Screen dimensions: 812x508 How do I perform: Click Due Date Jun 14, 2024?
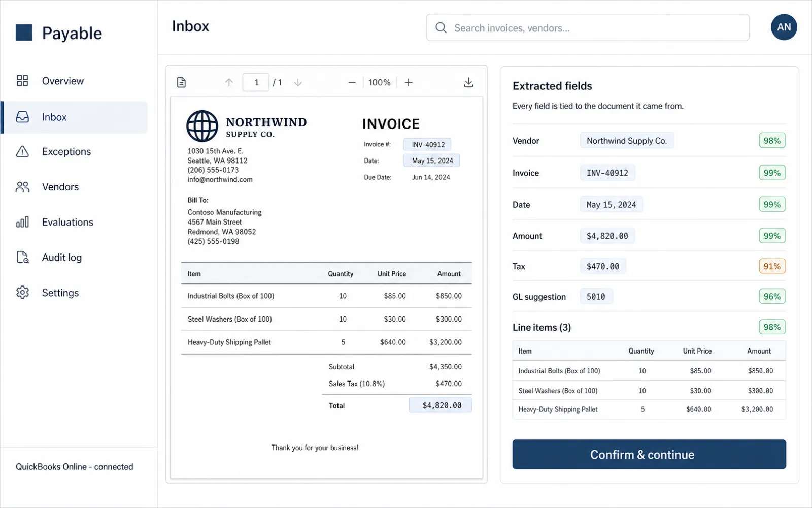tap(431, 177)
